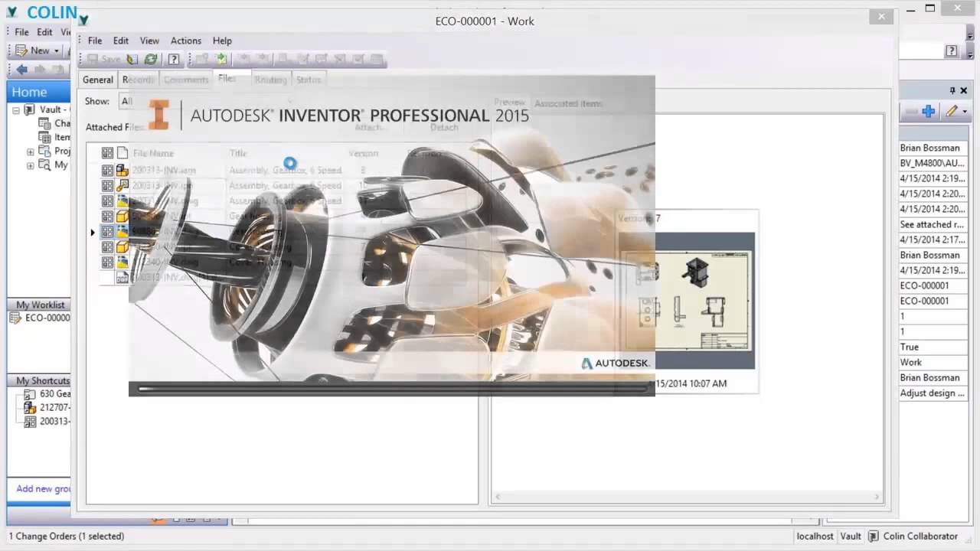The width and height of the screenshot is (980, 551).
Task: Click the grid icon on the arrow-marked file row
Action: tap(107, 231)
